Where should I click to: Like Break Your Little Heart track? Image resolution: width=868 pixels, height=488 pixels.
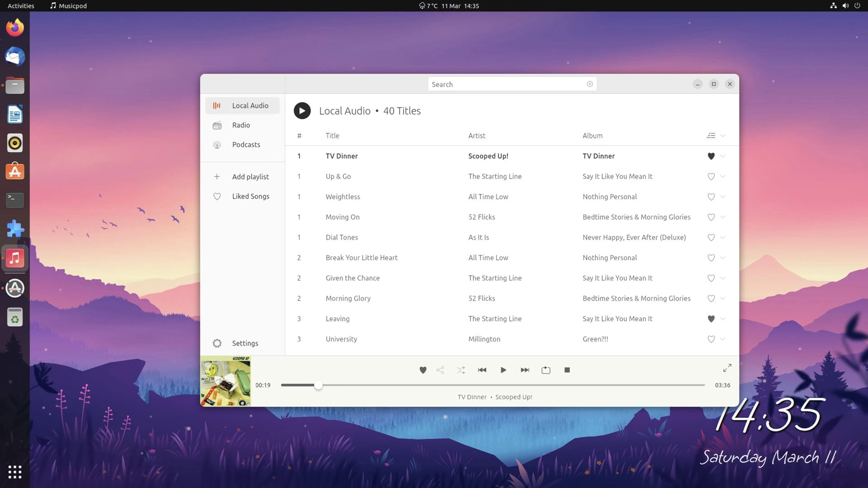coord(711,258)
